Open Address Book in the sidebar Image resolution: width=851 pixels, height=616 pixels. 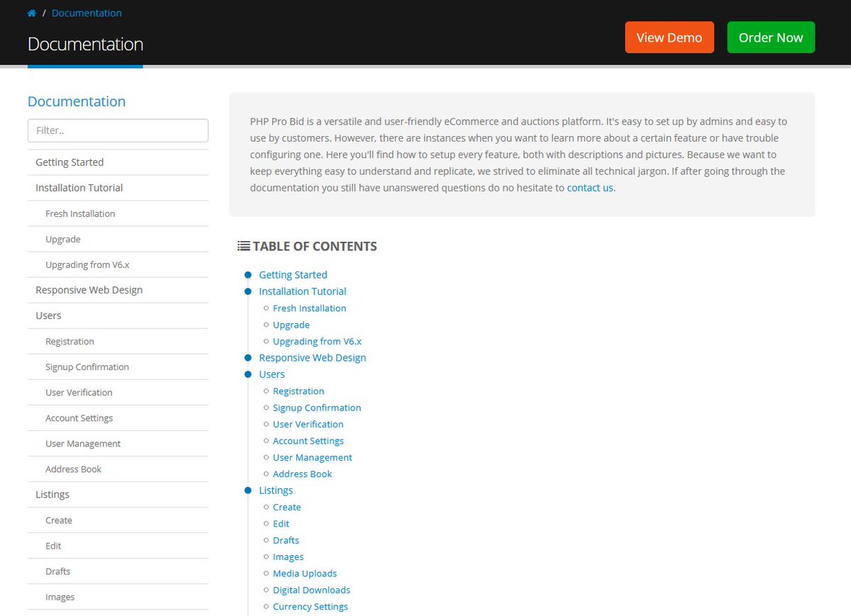coord(118,469)
